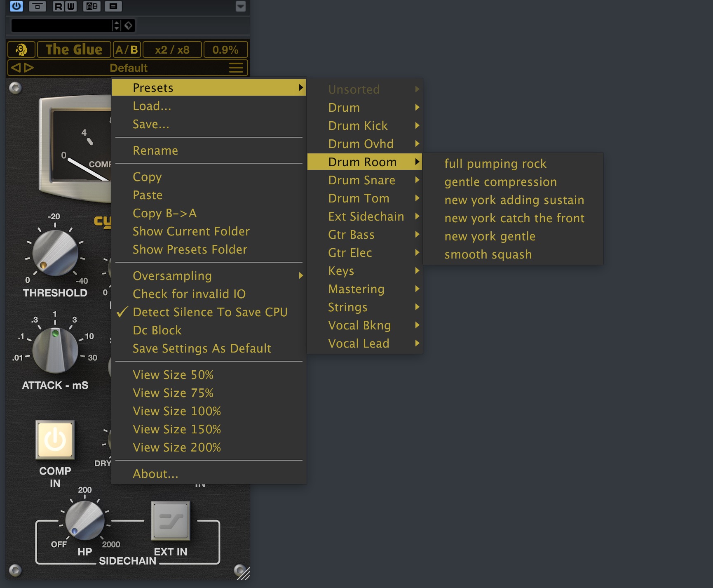This screenshot has height=588, width=713.
Task: Click the Cytomic logo icon
Action: 21,50
